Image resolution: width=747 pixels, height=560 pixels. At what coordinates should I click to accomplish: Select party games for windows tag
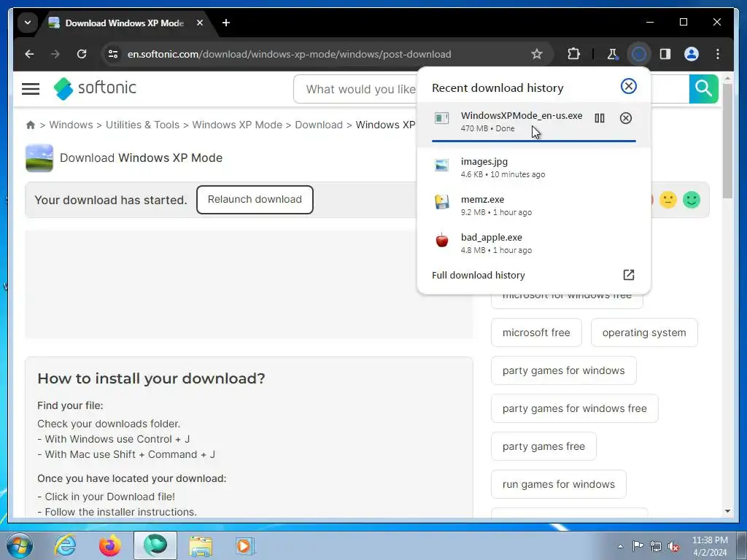click(564, 370)
